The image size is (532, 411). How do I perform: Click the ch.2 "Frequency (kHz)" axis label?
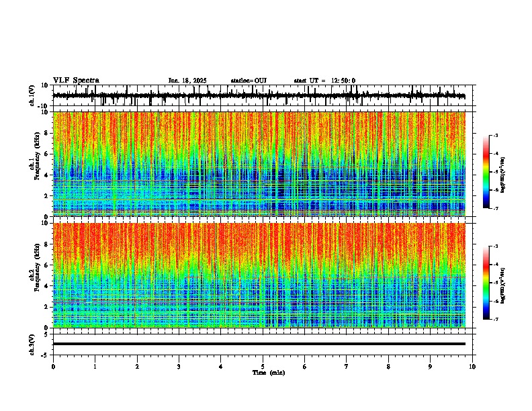tap(37, 267)
